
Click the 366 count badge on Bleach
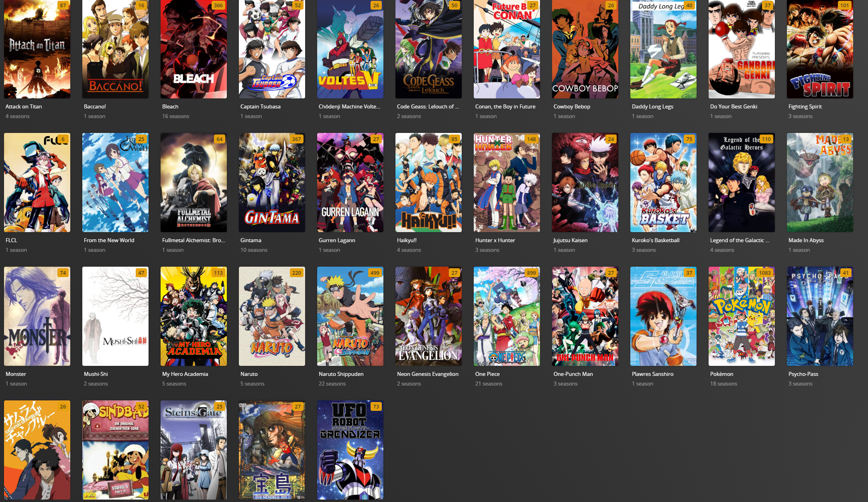[218, 5]
